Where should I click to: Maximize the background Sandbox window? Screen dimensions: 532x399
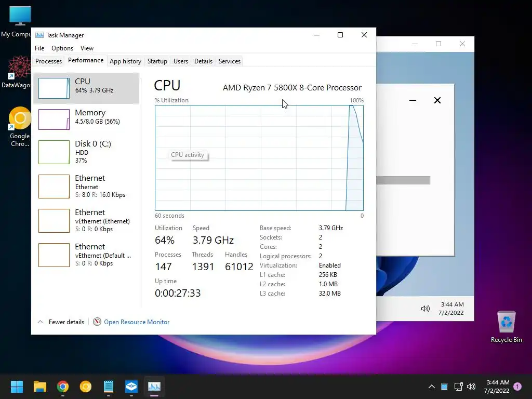pos(438,44)
